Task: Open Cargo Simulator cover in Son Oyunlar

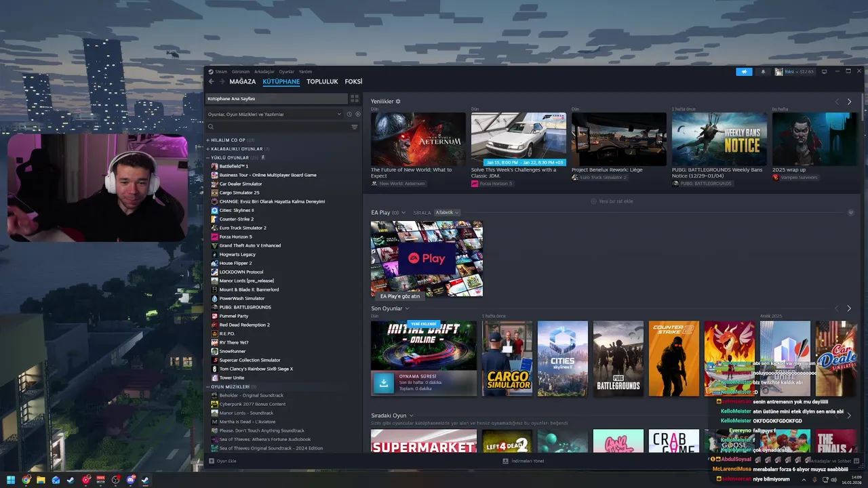Action: (507, 359)
